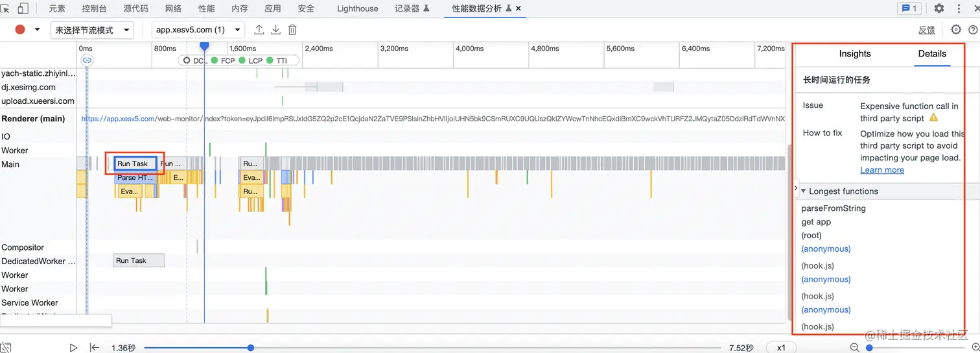This screenshot has width=980, height=353.
Task: Select the blue timeline playhead marker
Action: (x=204, y=46)
